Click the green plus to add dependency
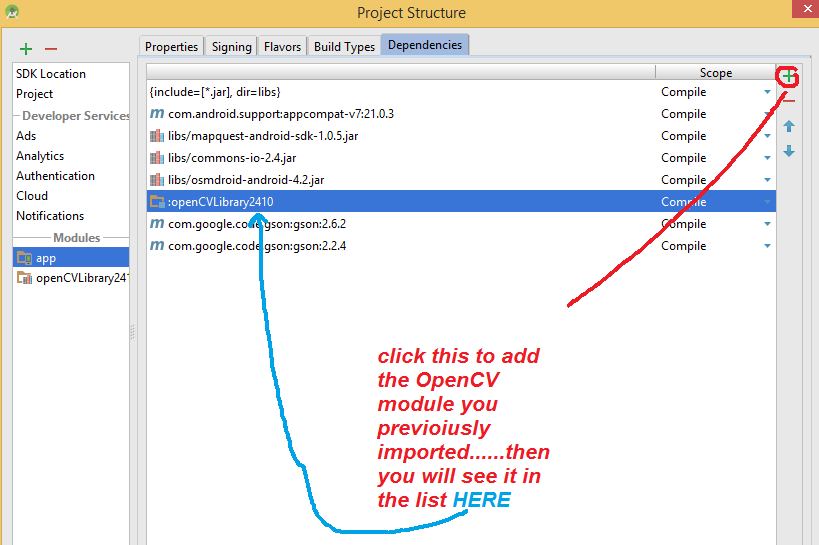Screen dimensions: 819x545 pos(789,76)
